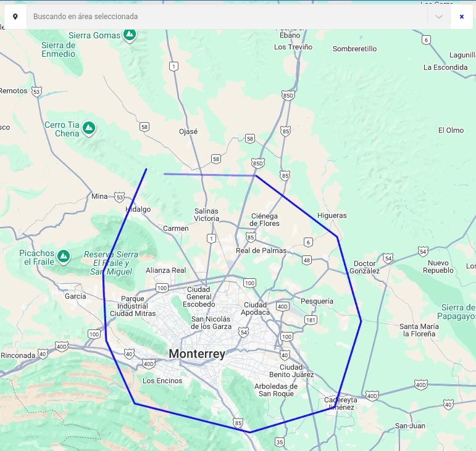Click the highway 181 shield icon

pyautogui.click(x=311, y=320)
